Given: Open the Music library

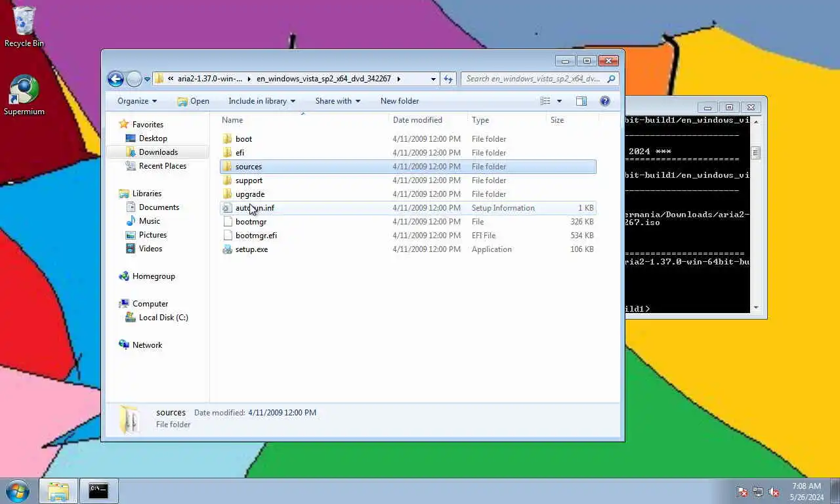Looking at the screenshot, I should click(x=149, y=221).
